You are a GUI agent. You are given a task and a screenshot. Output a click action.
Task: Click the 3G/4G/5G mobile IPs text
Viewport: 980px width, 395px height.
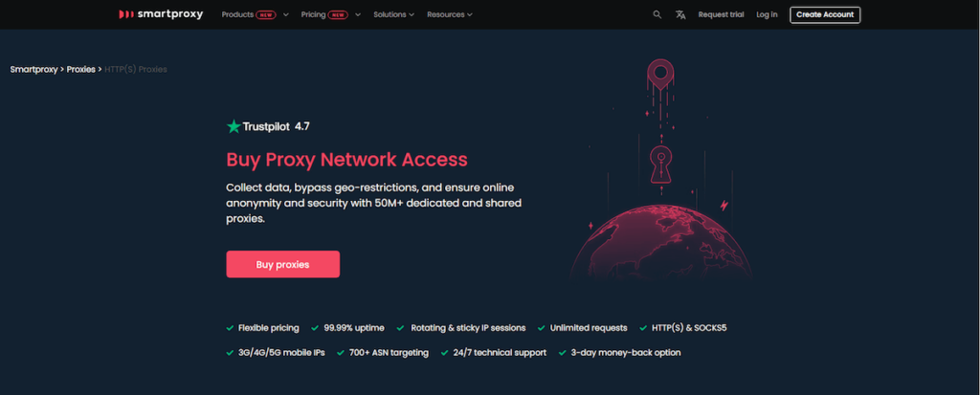point(281,353)
